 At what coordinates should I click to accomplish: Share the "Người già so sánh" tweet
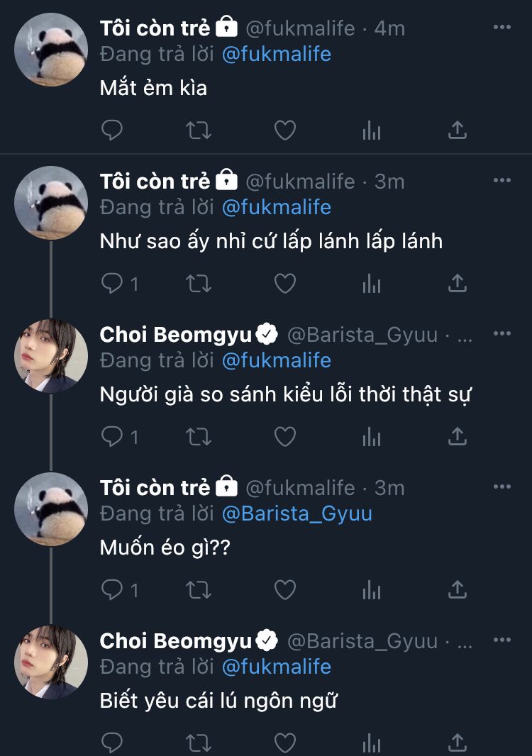[x=458, y=437]
